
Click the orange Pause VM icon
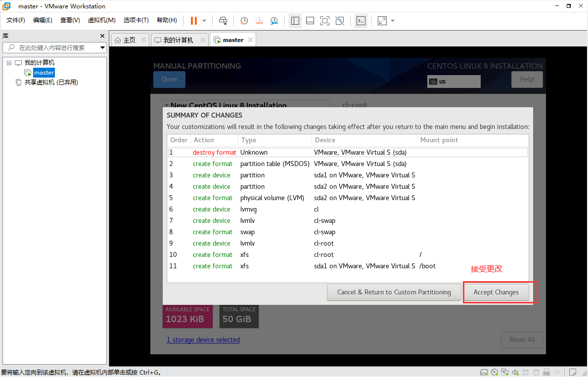coord(194,21)
